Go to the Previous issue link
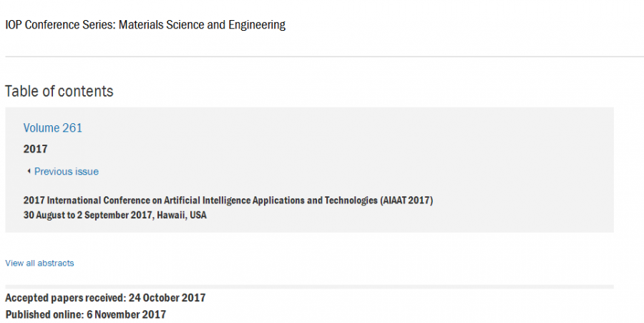This screenshot has height=323, width=644. click(67, 172)
